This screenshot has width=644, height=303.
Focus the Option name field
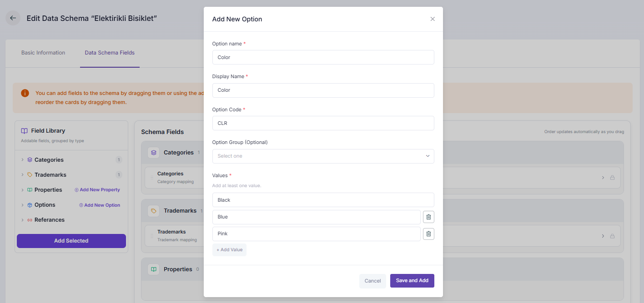(x=323, y=57)
